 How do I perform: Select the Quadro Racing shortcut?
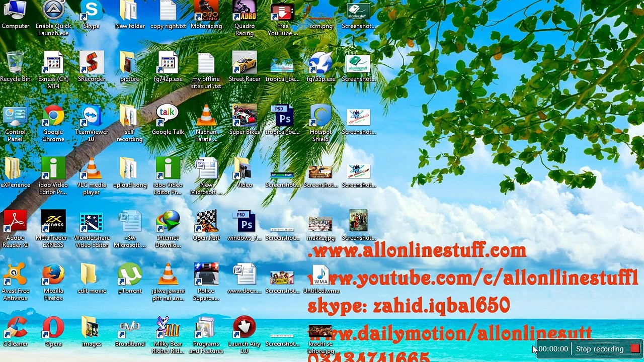point(245,19)
